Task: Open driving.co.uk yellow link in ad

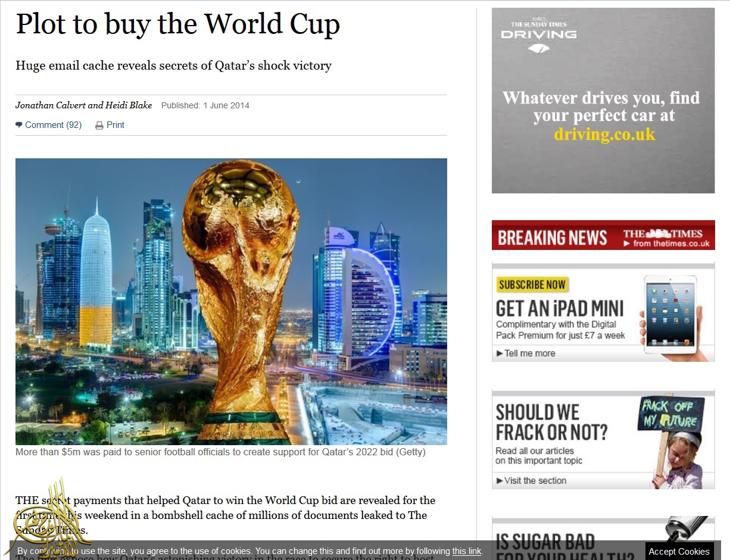Action: point(604,134)
